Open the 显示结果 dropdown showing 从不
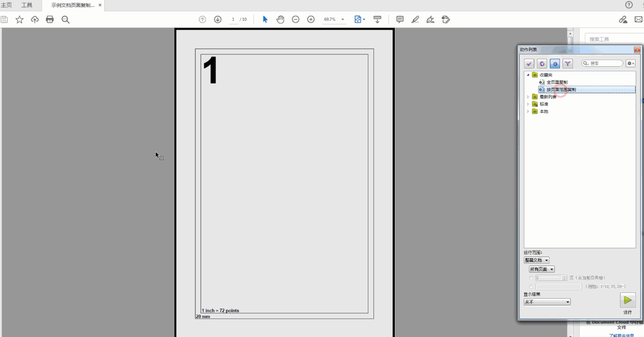 (547, 302)
